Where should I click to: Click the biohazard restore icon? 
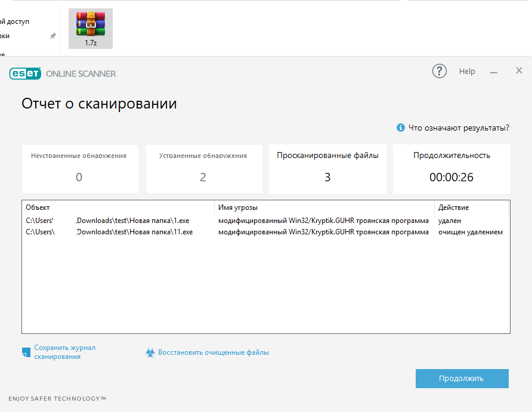(x=150, y=352)
